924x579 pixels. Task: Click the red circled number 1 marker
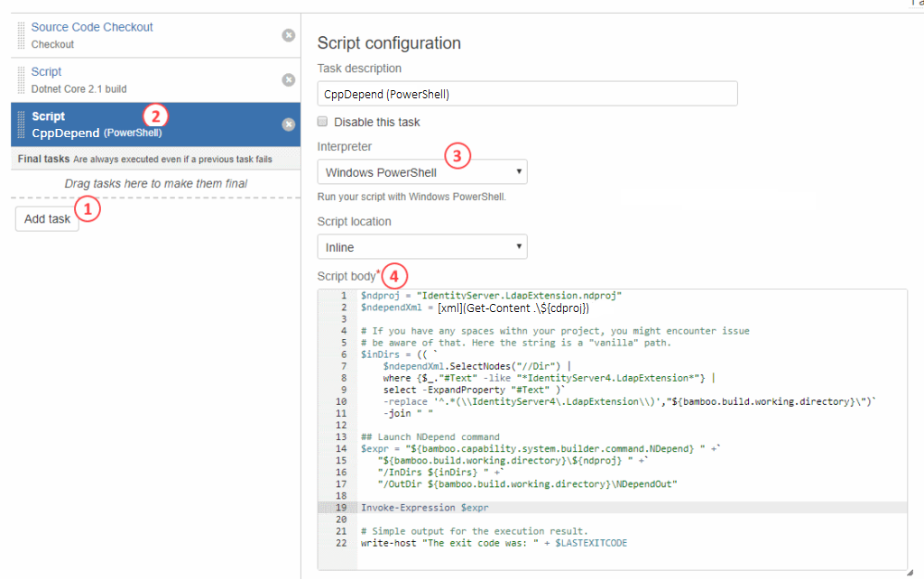[x=88, y=209]
